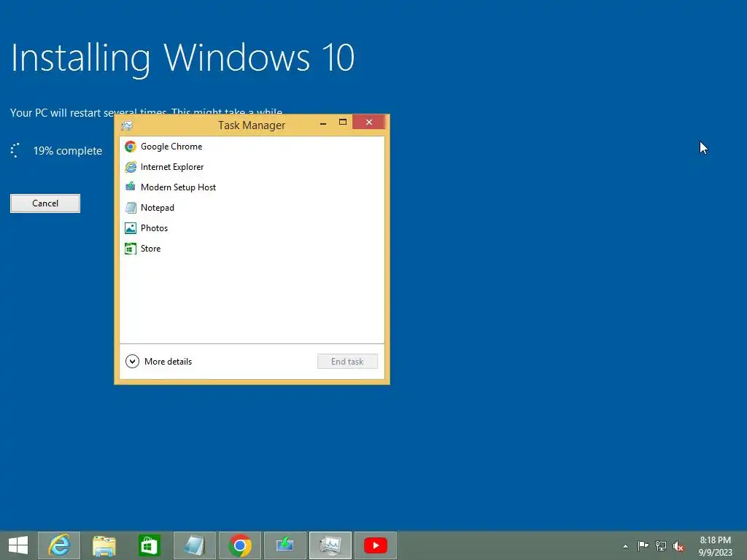Click Task Manager taskbar icon
747x560 pixels.
click(x=330, y=545)
